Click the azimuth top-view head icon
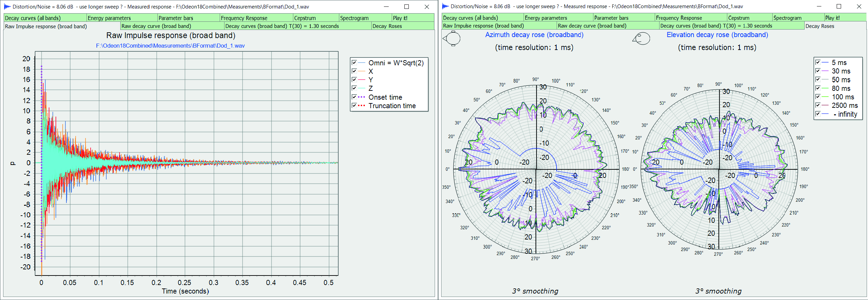Viewport: 868px width, 300px height. tap(452, 38)
